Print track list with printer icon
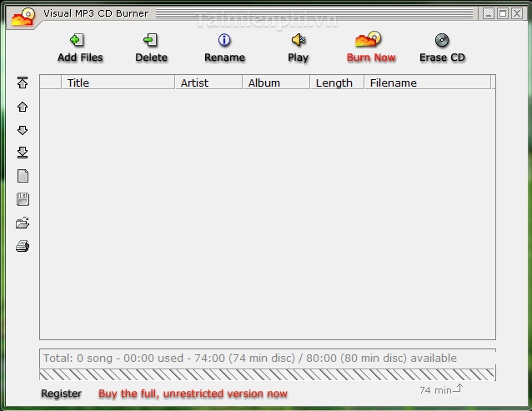Image resolution: width=532 pixels, height=411 pixels. pyautogui.click(x=23, y=246)
